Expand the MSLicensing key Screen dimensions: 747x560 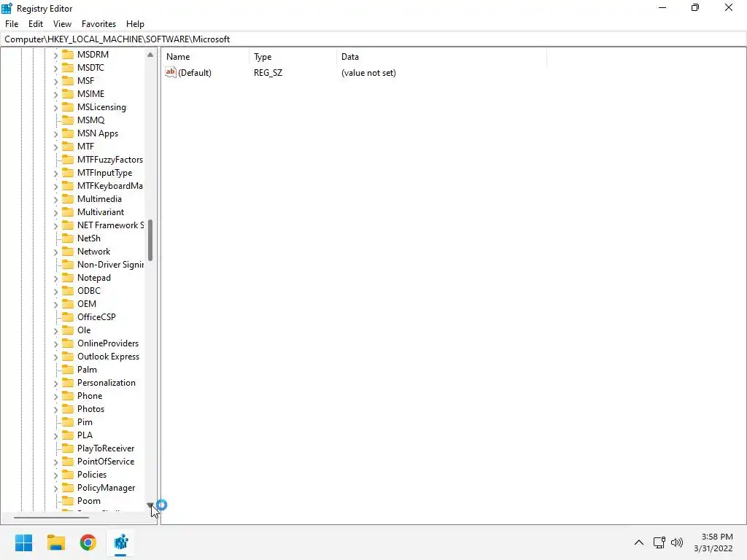tap(55, 108)
